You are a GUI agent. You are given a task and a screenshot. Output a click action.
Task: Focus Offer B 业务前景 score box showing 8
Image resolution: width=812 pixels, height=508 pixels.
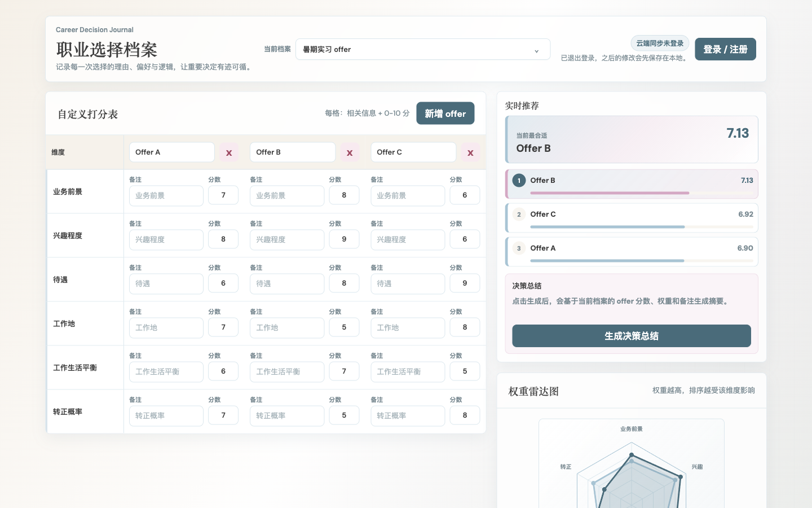point(344,195)
